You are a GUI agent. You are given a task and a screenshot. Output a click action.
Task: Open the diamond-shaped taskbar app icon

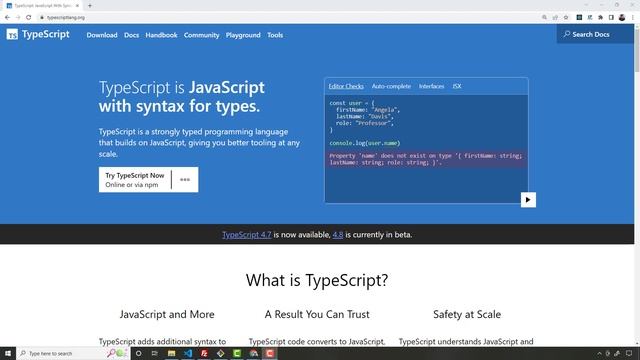[220, 353]
